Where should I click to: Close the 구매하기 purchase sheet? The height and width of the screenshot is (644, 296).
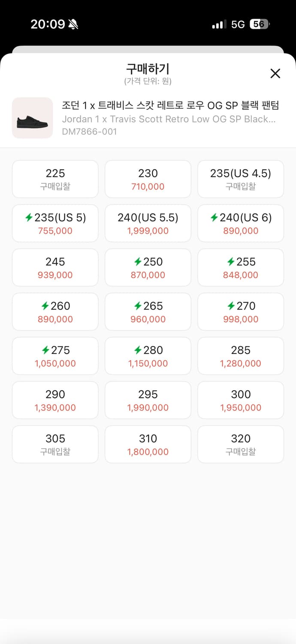coord(275,73)
